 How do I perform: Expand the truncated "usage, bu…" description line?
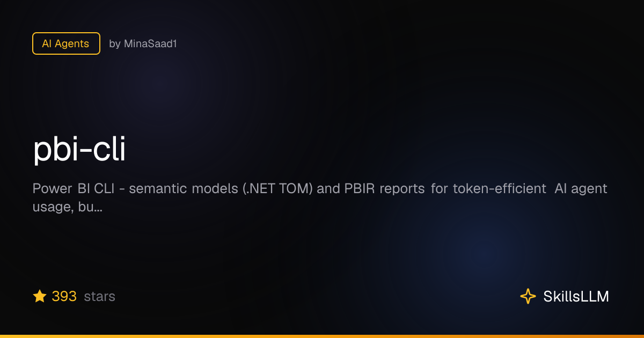(x=68, y=208)
